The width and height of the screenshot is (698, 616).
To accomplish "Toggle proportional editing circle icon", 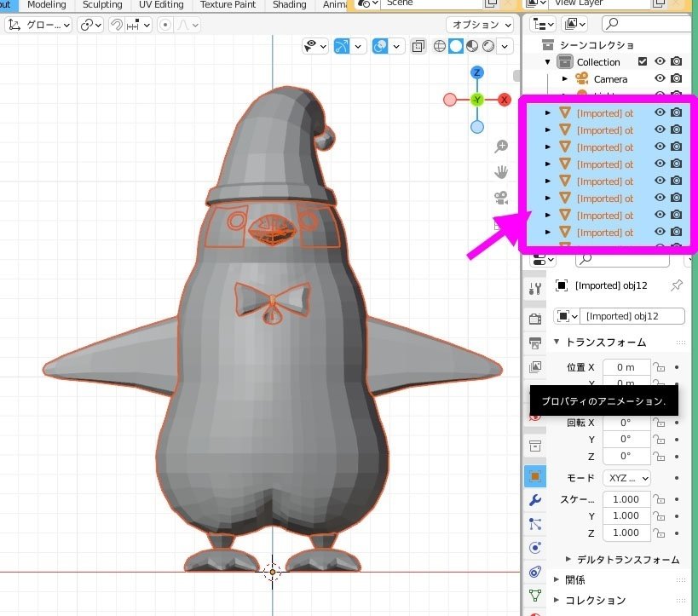I will (x=165, y=25).
